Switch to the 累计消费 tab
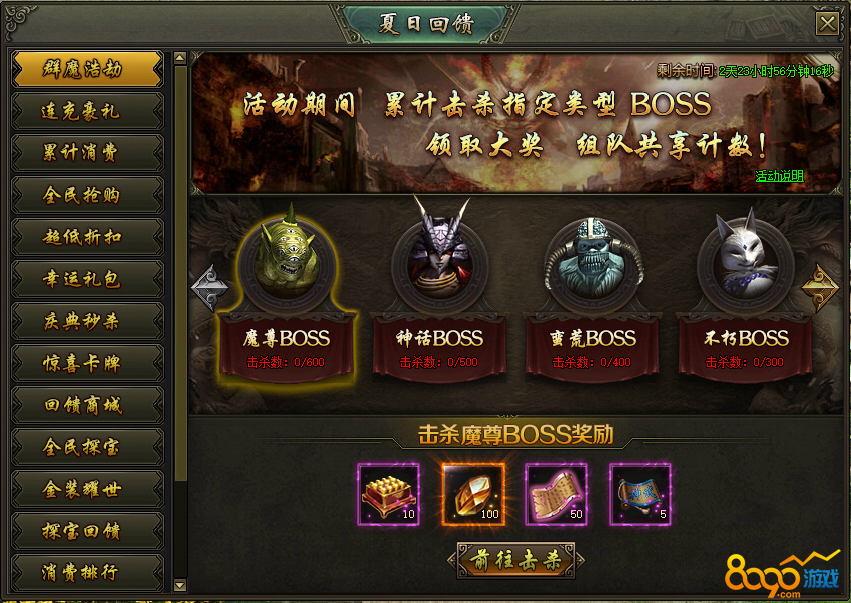This screenshot has width=851, height=603. 87,153
